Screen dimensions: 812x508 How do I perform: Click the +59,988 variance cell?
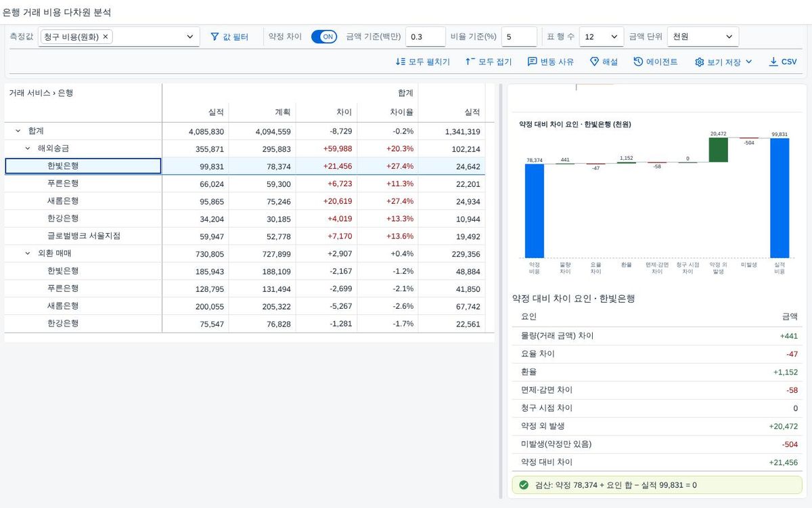click(326, 148)
